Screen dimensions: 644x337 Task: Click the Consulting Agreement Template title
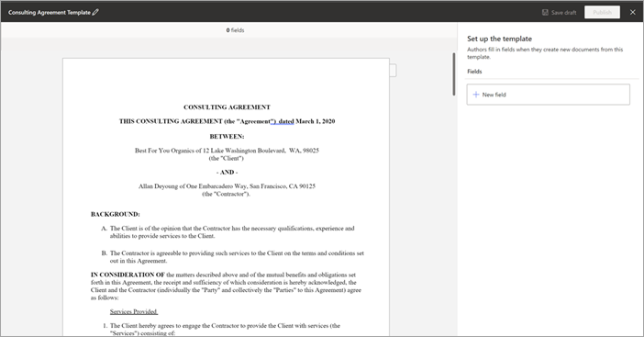(x=50, y=12)
